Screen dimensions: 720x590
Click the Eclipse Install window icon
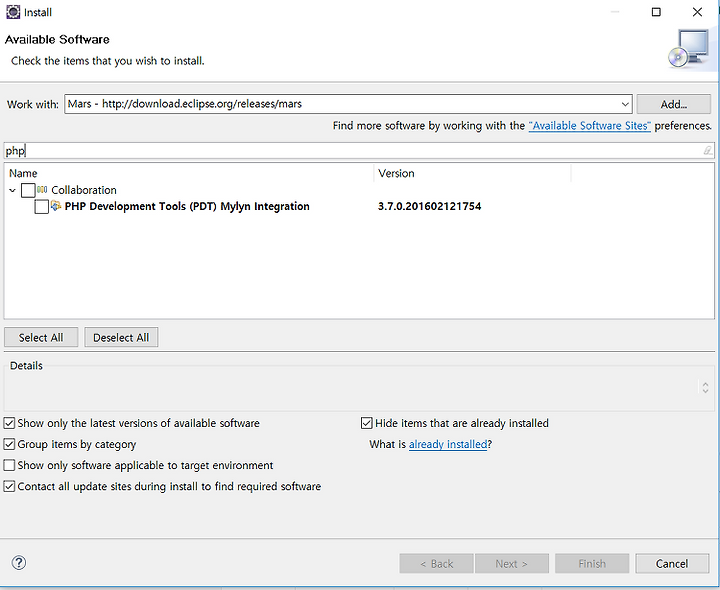[x=13, y=12]
